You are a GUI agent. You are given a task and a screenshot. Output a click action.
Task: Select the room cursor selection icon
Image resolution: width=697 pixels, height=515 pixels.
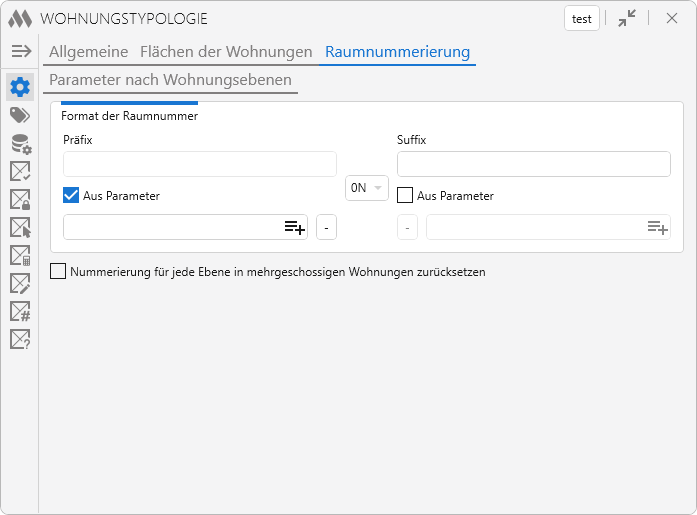tap(20, 228)
